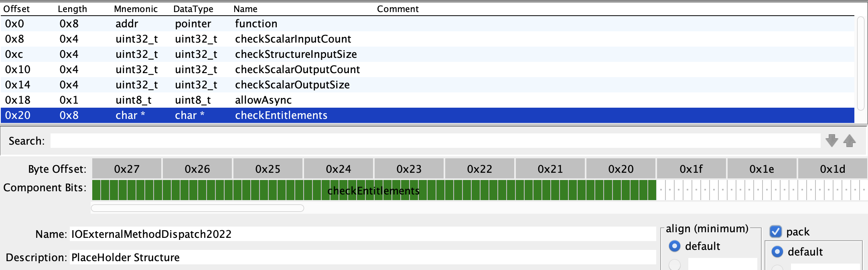Select default radio under align (minimum)

tap(675, 246)
